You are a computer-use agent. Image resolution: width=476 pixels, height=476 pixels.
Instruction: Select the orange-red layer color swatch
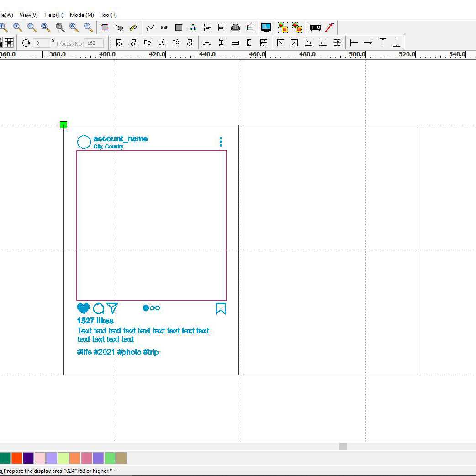click(16, 458)
